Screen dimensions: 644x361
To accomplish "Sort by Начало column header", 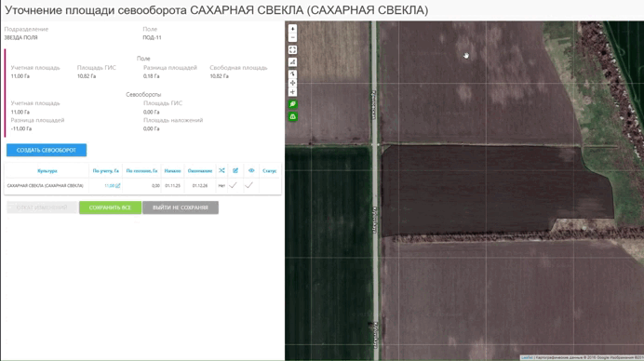I will [x=172, y=171].
